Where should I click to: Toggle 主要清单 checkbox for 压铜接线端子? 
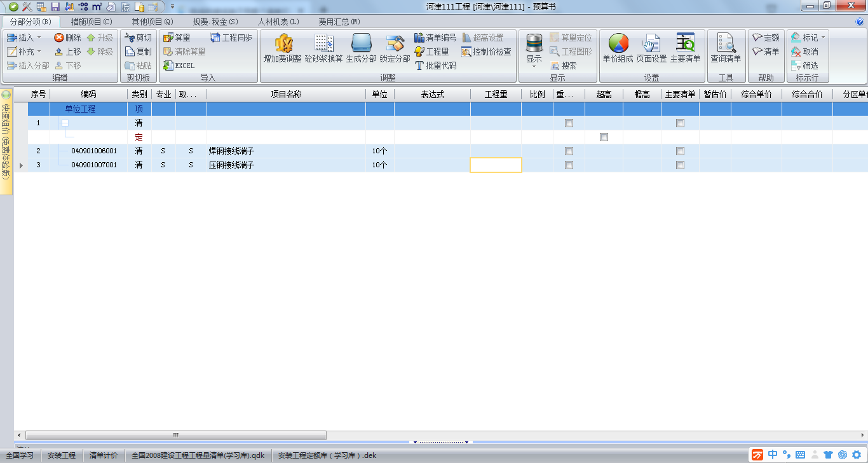point(680,165)
